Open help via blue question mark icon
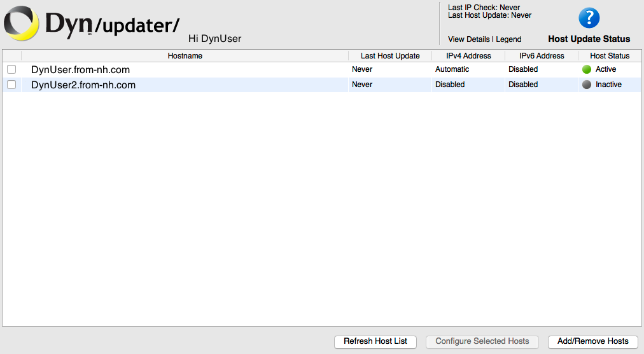This screenshot has width=644, height=354. 589,18
